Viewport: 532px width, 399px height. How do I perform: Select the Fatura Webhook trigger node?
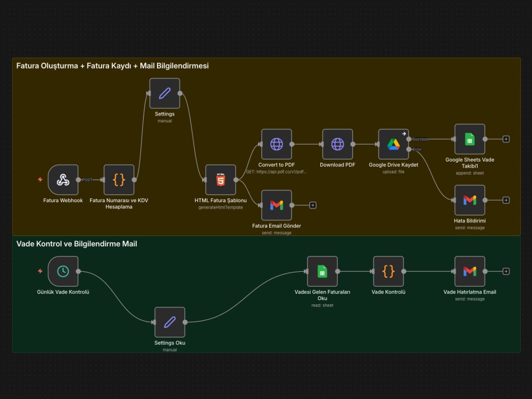click(x=63, y=180)
